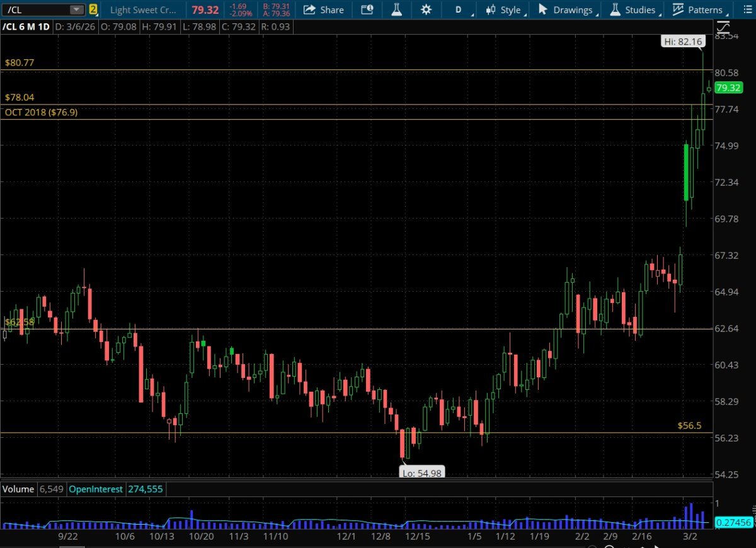
Task: Open chart settings gear icon
Action: point(427,9)
